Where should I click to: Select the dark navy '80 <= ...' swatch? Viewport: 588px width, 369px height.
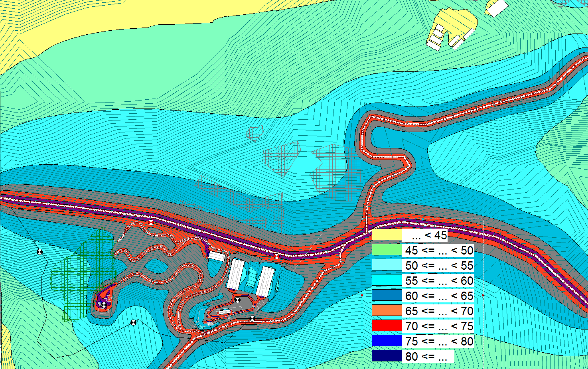pyautogui.click(x=387, y=356)
